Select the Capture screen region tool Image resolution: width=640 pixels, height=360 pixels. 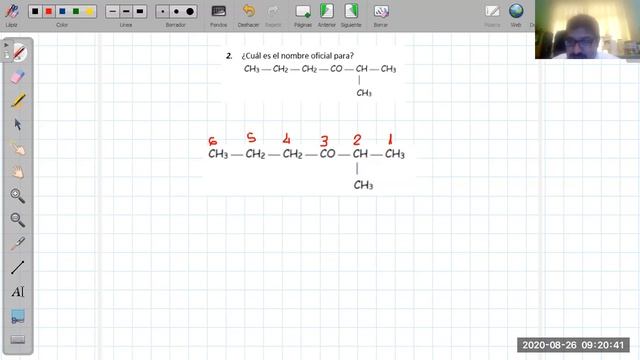coord(18,316)
